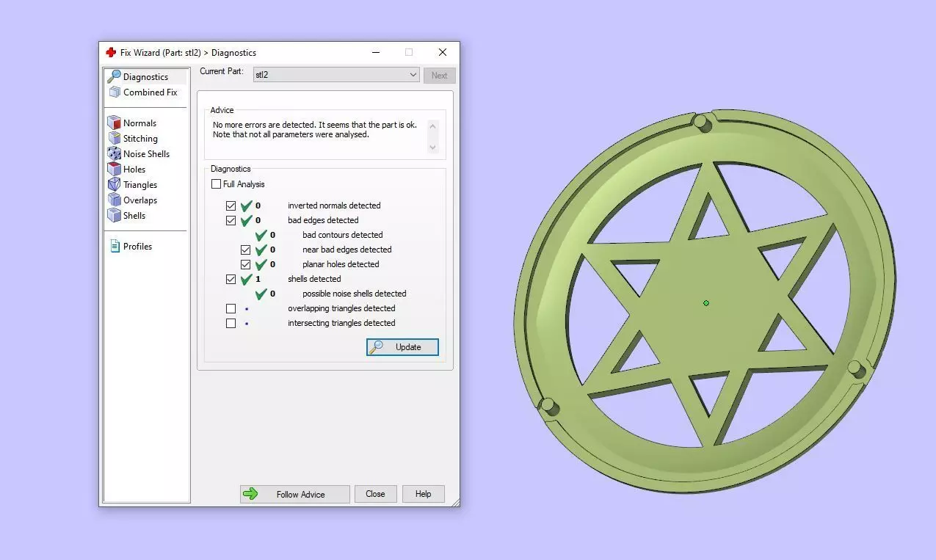Uncheck planar holes detected checkbox
This screenshot has width=936, height=560.
[246, 265]
